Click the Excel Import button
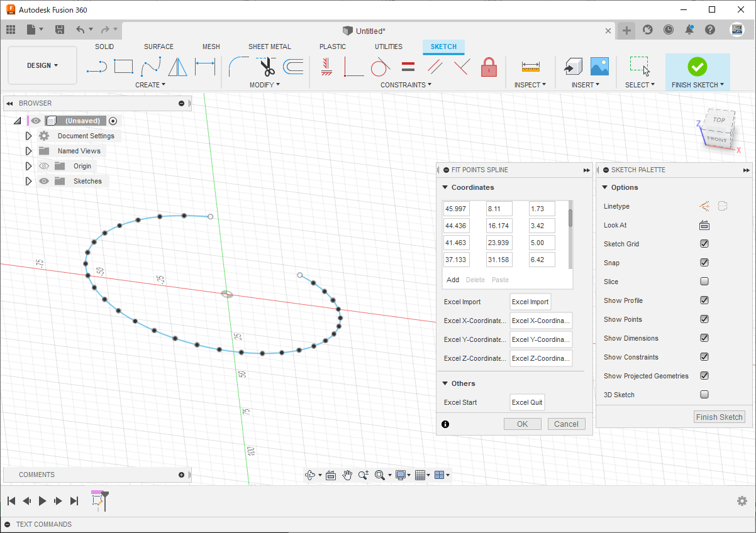The width and height of the screenshot is (756, 533). [530, 302]
